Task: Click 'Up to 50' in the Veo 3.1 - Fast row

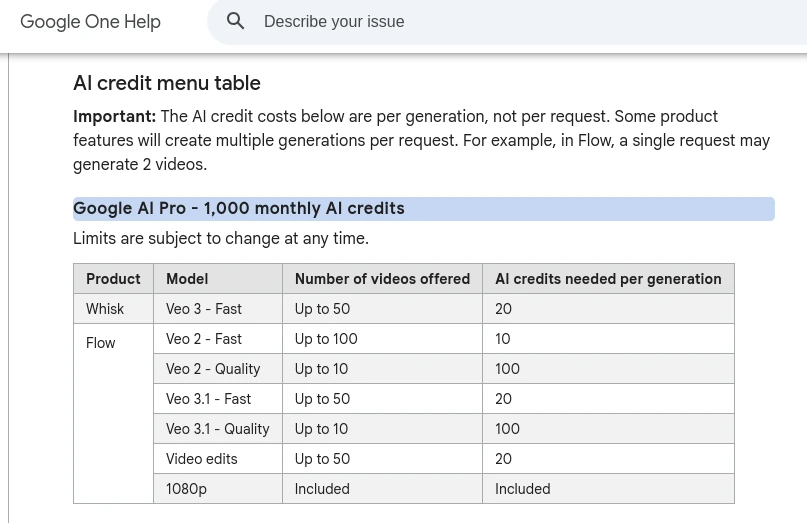Action: tap(382, 399)
